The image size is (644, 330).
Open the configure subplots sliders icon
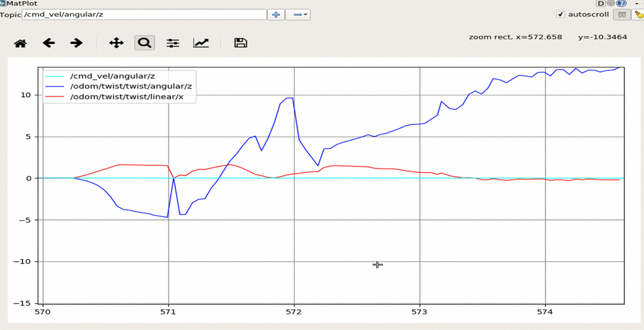173,43
